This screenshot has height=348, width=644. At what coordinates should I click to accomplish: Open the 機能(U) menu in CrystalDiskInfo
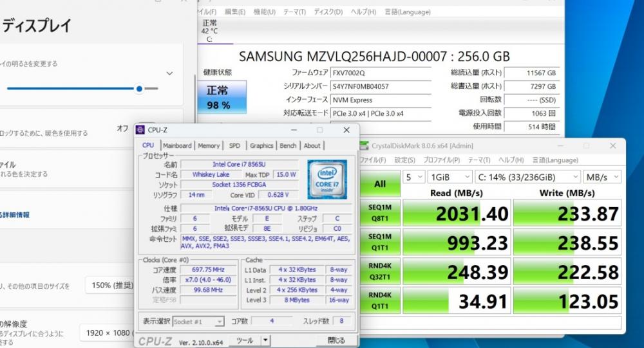coord(265,12)
